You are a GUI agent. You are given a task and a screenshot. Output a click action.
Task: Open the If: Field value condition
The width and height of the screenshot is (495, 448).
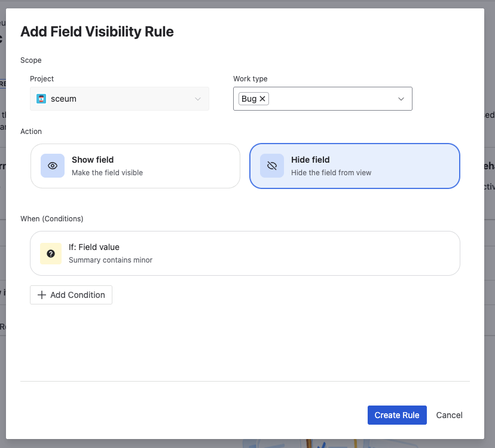(x=245, y=254)
